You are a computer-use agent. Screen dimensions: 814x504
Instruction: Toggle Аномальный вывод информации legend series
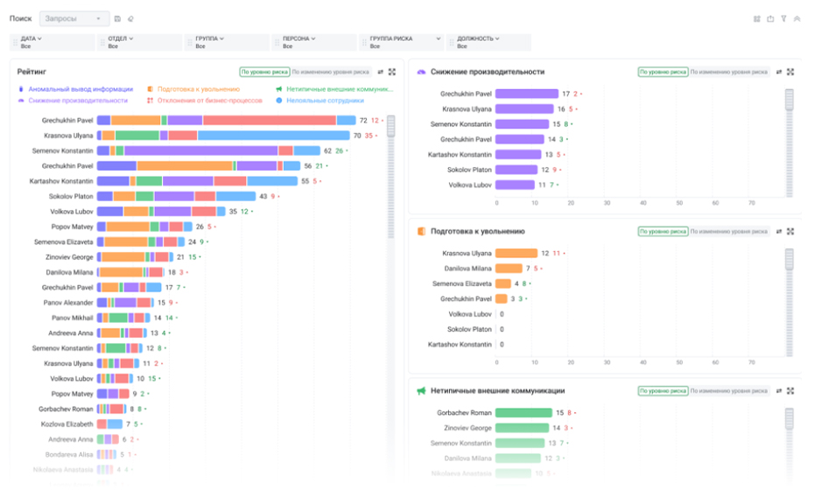(76, 89)
